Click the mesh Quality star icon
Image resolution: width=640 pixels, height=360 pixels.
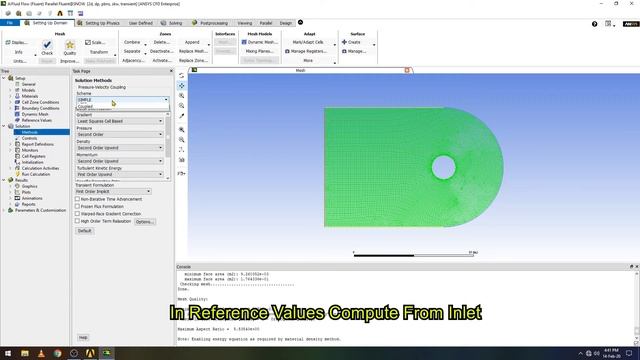[x=70, y=44]
